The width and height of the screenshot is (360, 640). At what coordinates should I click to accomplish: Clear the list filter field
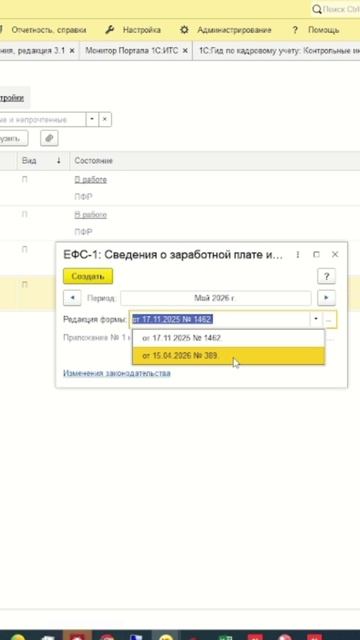105,120
